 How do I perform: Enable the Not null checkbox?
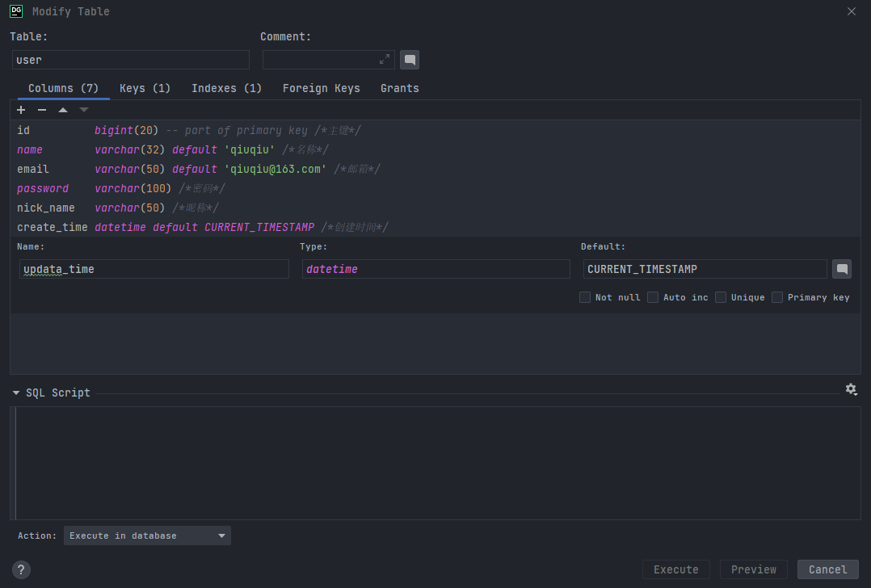tap(585, 297)
